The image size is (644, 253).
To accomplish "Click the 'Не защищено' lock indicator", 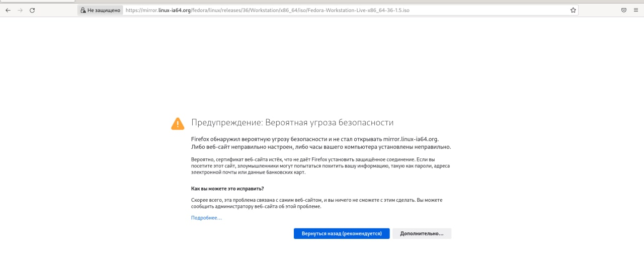I will click(x=100, y=10).
